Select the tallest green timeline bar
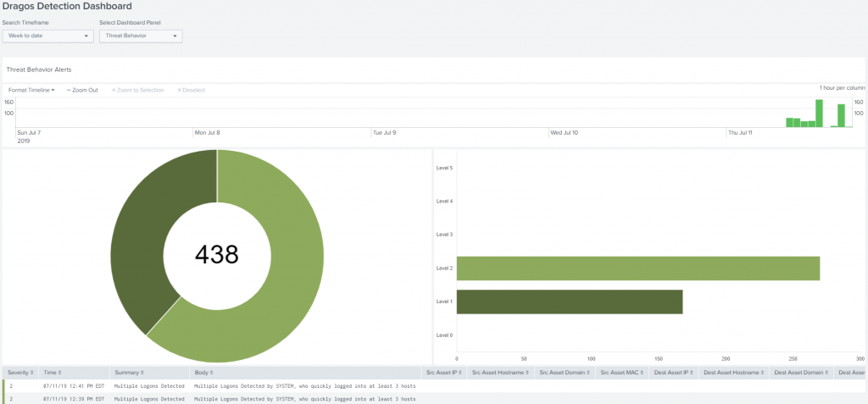This screenshot has height=404, width=868. tap(820, 113)
